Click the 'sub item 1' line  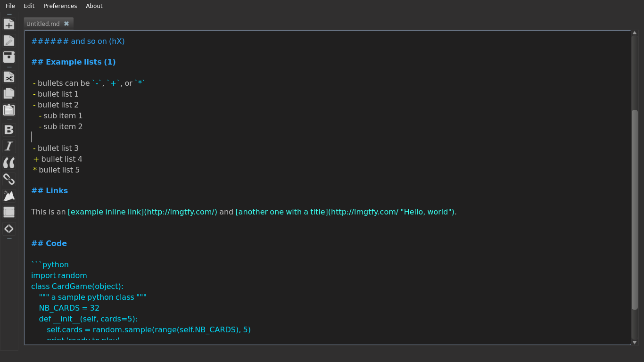[x=61, y=115]
